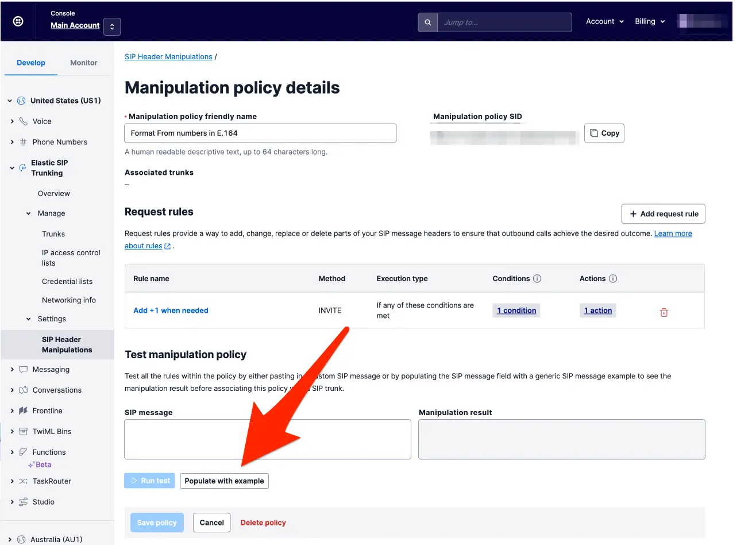Open Credential lists

tap(67, 281)
